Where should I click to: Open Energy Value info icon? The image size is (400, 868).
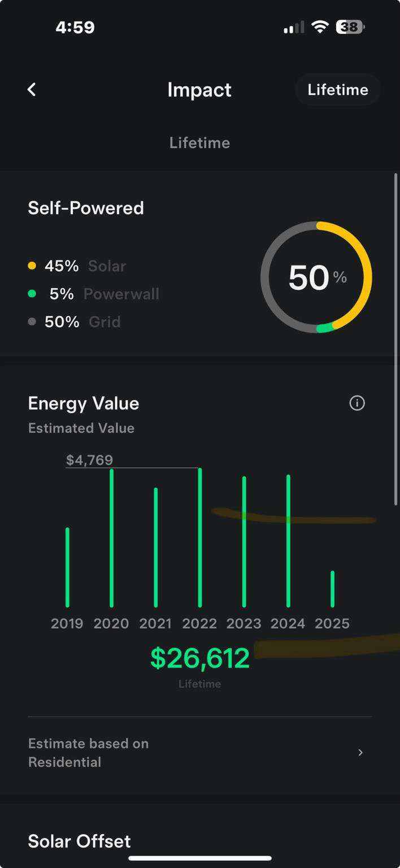click(x=357, y=403)
